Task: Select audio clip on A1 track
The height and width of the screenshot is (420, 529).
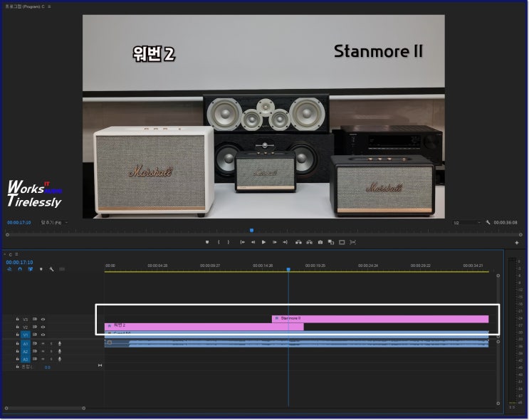Action: pyautogui.click(x=297, y=343)
